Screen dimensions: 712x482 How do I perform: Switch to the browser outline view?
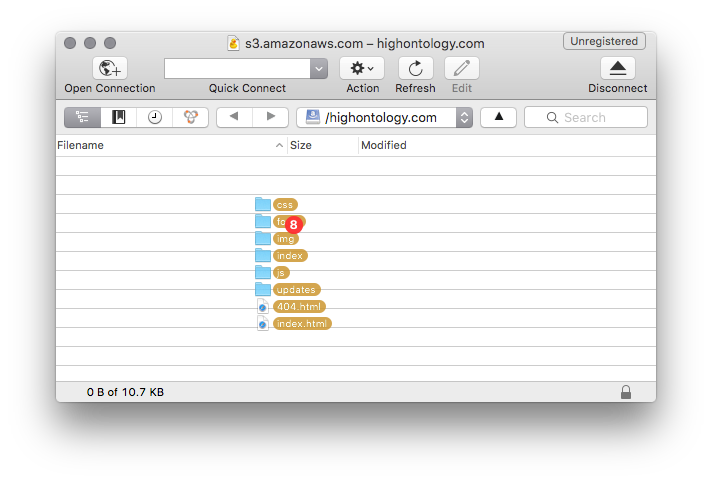(x=83, y=117)
